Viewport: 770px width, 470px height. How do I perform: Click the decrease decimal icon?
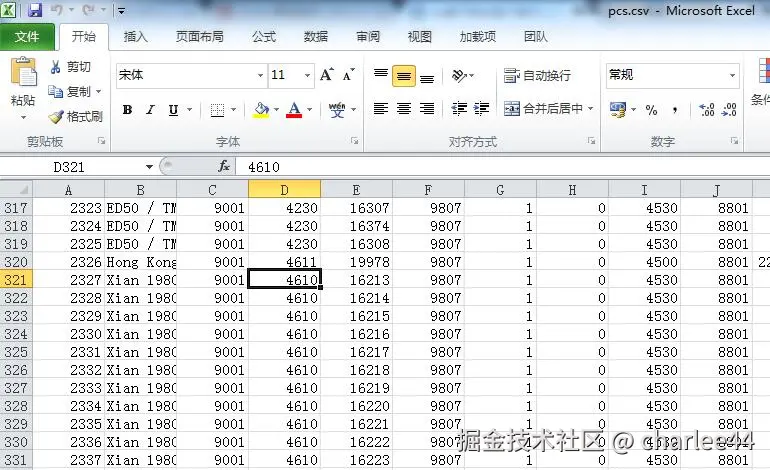pyautogui.click(x=729, y=110)
